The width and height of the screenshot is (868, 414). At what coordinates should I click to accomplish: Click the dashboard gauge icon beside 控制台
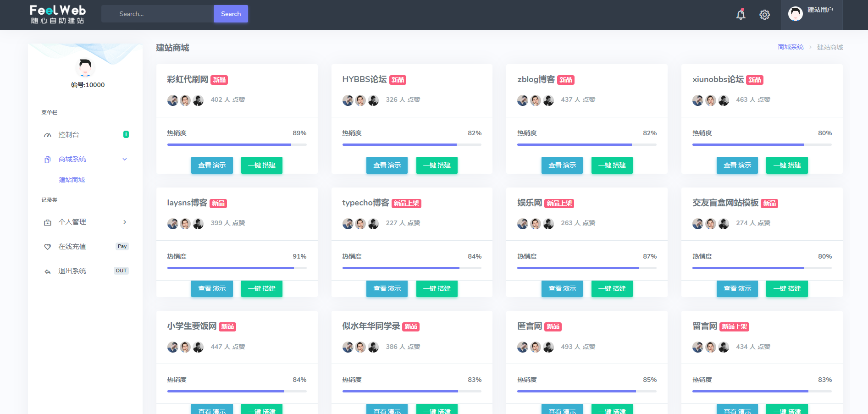(48, 135)
